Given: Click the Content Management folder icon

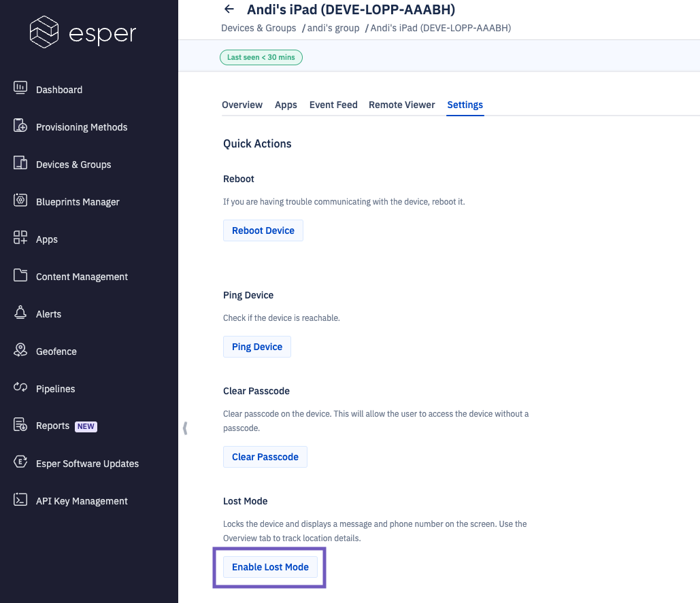Looking at the screenshot, I should pyautogui.click(x=20, y=275).
